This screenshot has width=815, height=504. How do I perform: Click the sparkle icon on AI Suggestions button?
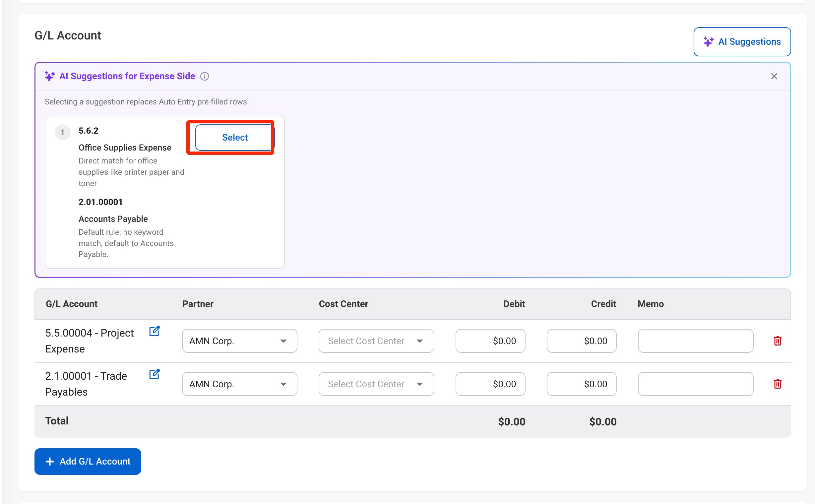[708, 42]
